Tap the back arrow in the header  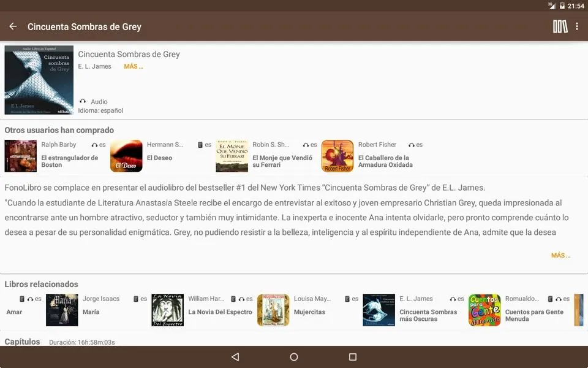[13, 26]
